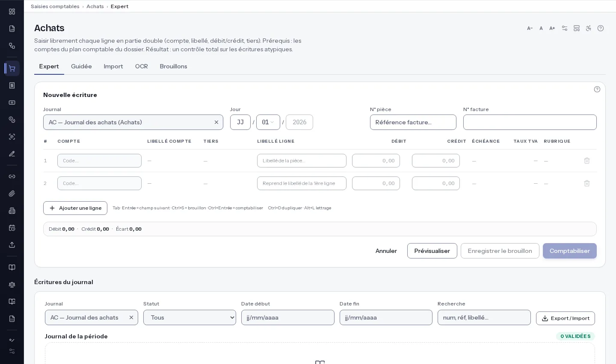
Task: Switch to the OCR tab
Action: click(x=142, y=66)
